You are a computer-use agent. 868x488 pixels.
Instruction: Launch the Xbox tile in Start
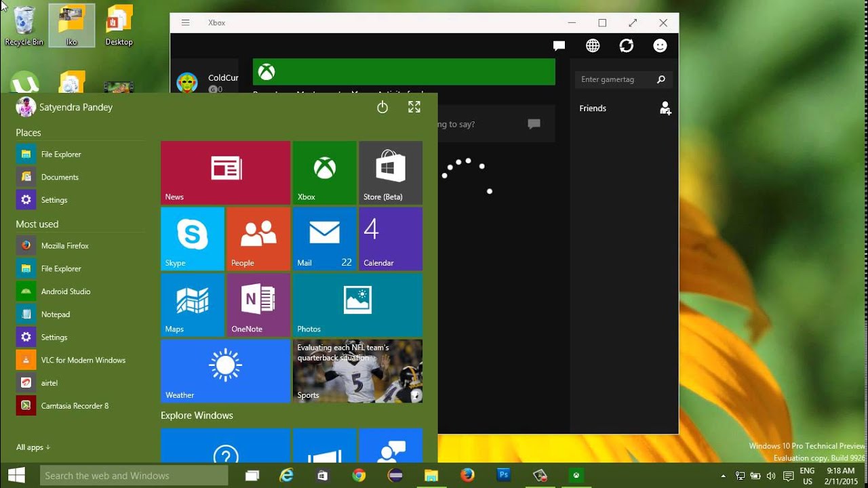coord(324,173)
